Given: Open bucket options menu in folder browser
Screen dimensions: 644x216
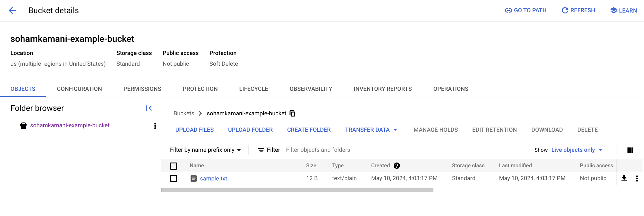Looking at the screenshot, I should click(155, 126).
